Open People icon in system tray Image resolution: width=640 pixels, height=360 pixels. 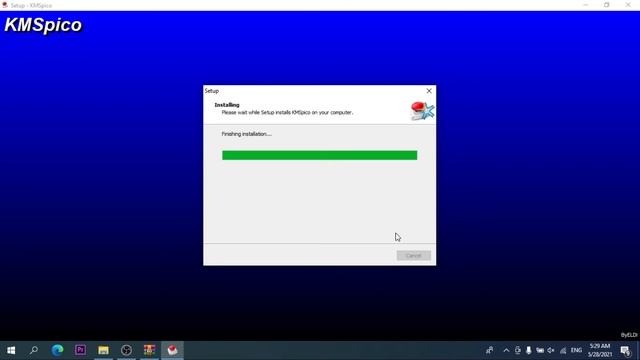489,350
